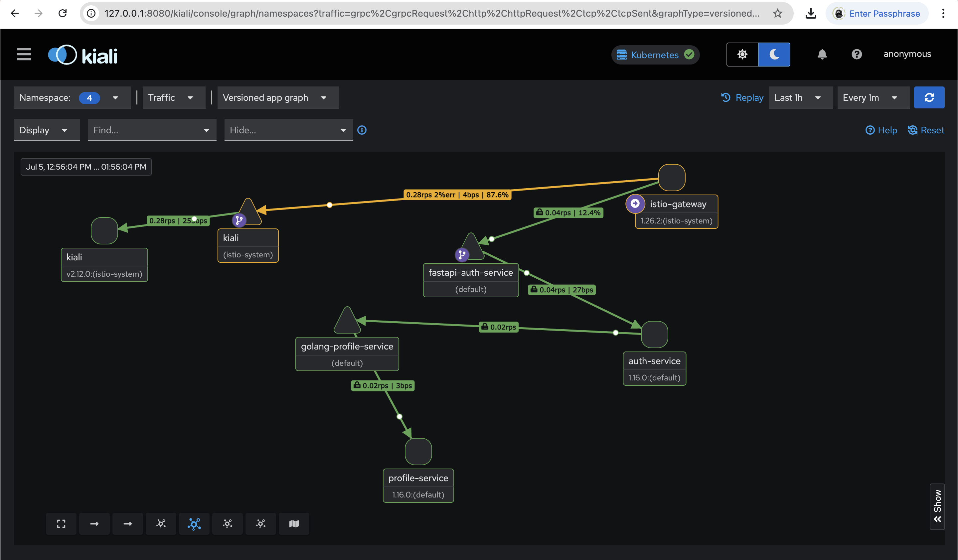Bookmark this page with star icon
Screen dimensions: 958x560
[x=777, y=13]
